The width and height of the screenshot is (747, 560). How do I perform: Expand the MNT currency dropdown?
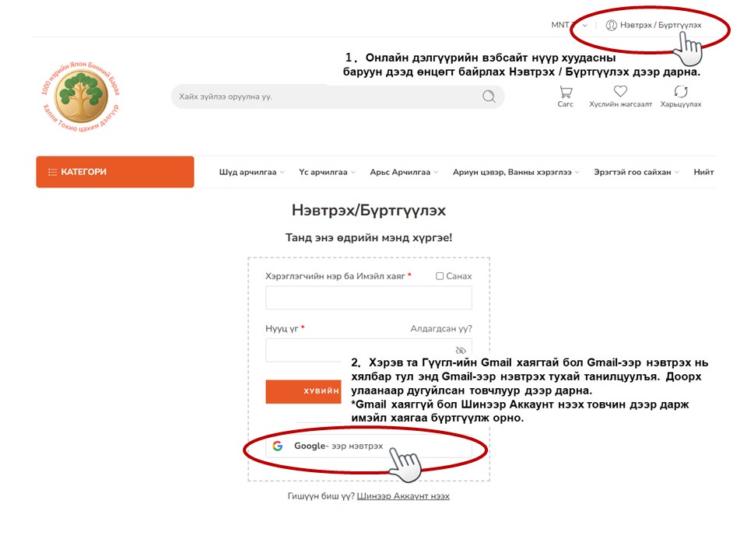[569, 25]
